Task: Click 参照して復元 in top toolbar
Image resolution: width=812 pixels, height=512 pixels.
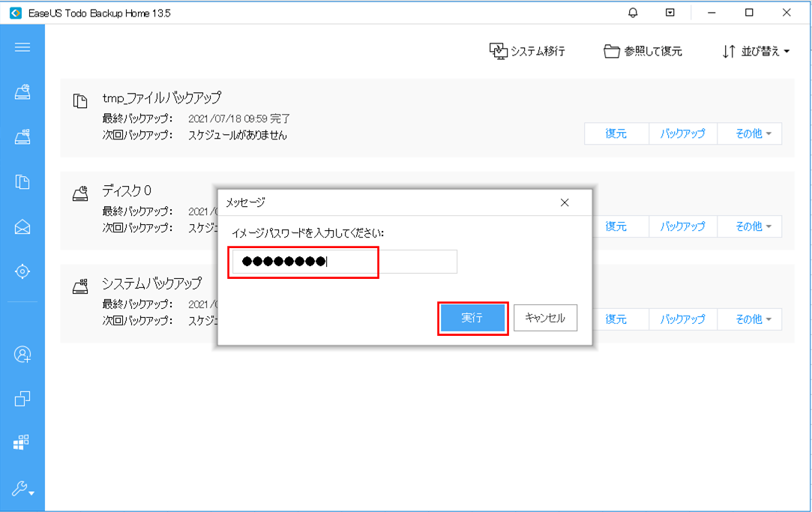Action: coord(643,52)
